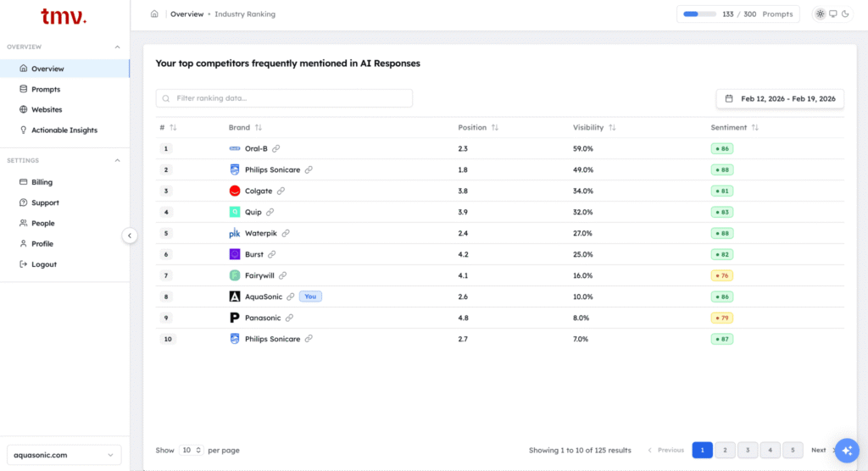This screenshot has width=868, height=471.
Task: Switch to system theme monitor icon
Action: (x=833, y=14)
